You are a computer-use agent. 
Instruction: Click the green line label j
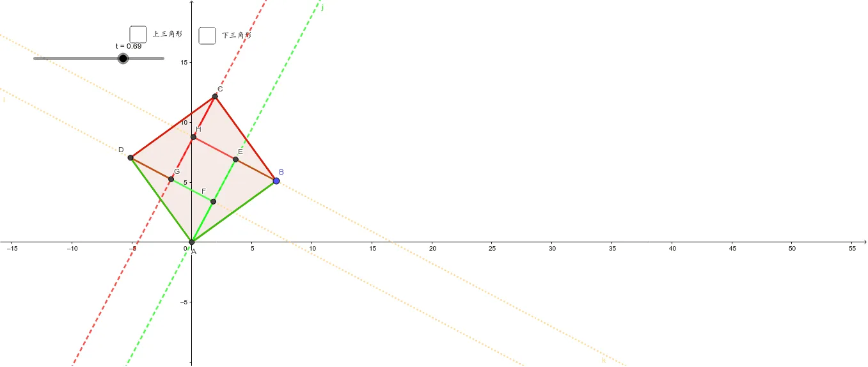(x=323, y=8)
